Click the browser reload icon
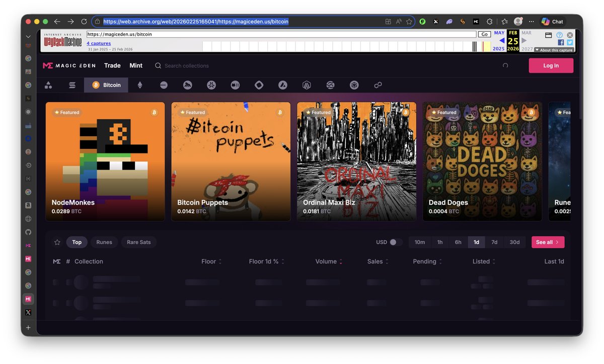This screenshot has width=604, height=364. (84, 22)
